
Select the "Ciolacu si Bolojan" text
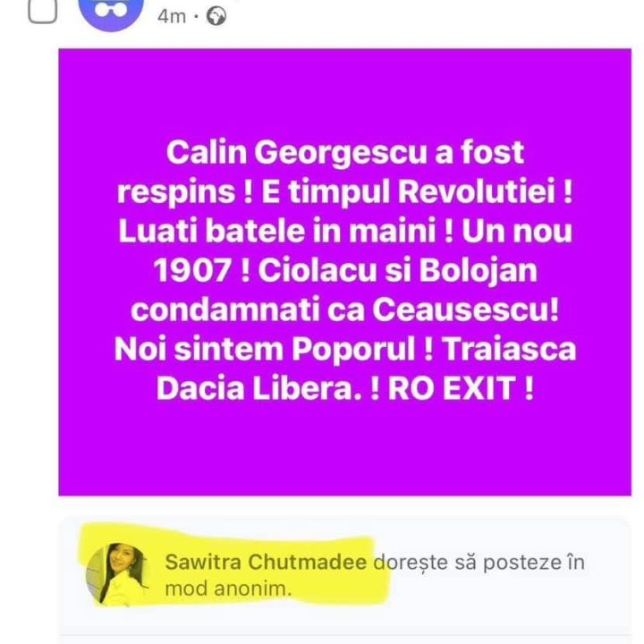[397, 272]
